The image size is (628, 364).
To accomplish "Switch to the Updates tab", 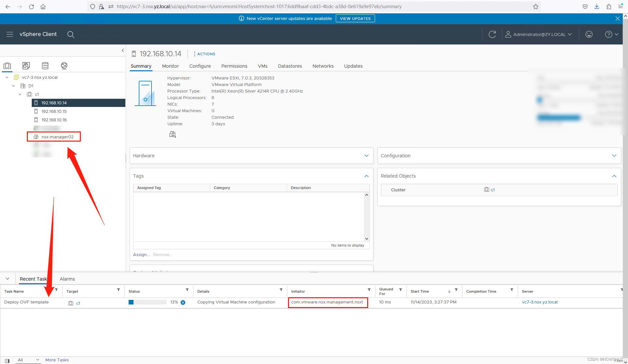I will tap(353, 66).
